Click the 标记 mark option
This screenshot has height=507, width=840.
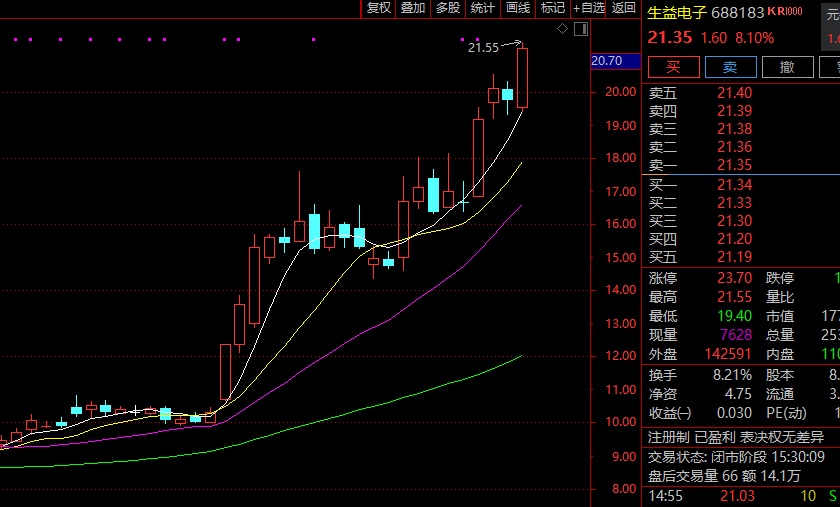(x=552, y=8)
